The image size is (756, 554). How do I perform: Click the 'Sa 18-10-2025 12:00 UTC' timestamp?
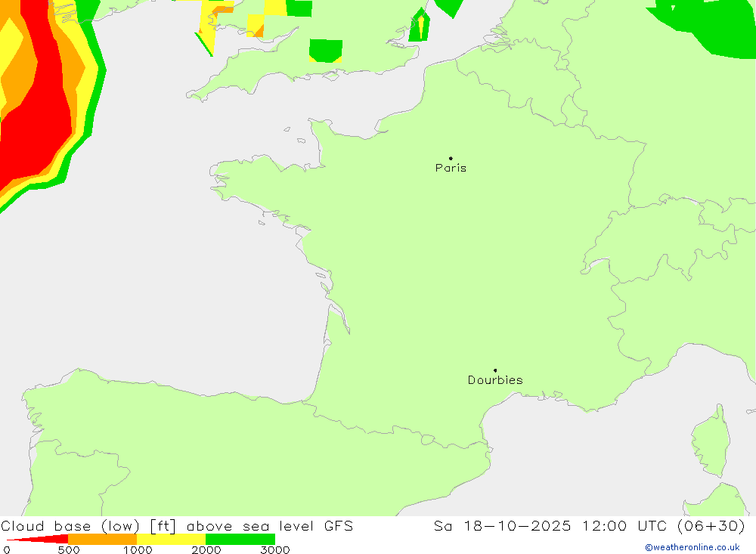(550, 525)
